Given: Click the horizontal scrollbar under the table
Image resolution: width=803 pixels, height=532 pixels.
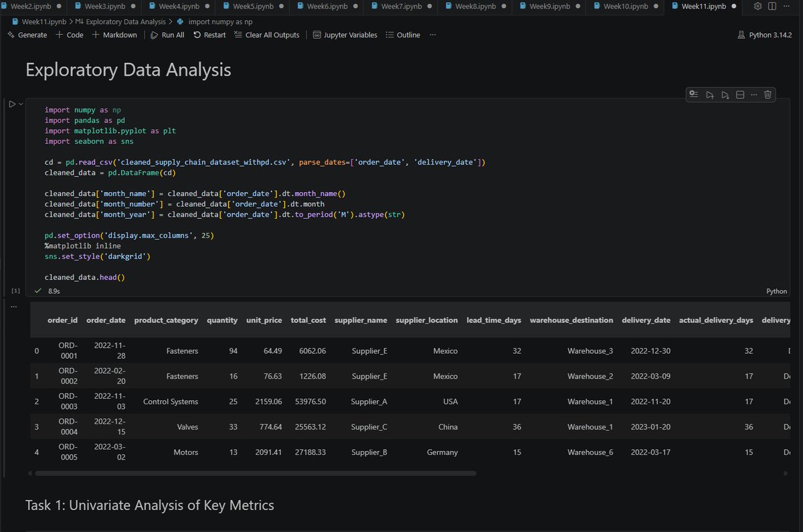Looking at the screenshot, I should coord(256,473).
